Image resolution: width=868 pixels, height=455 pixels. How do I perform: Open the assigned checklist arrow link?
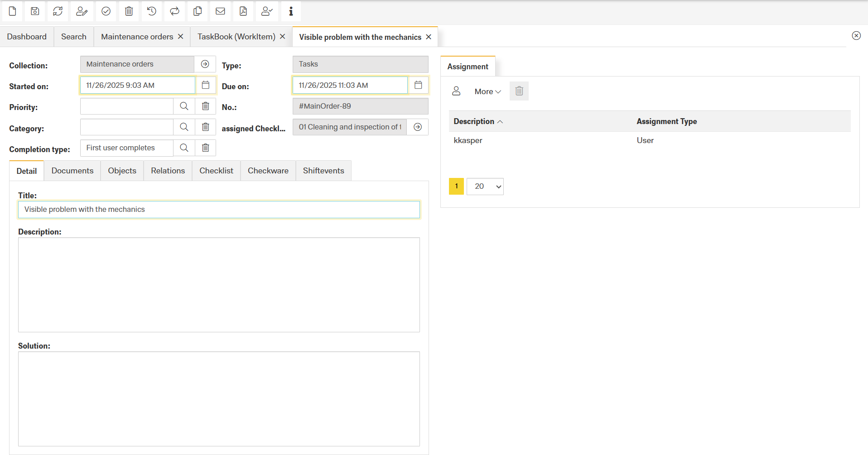click(418, 127)
